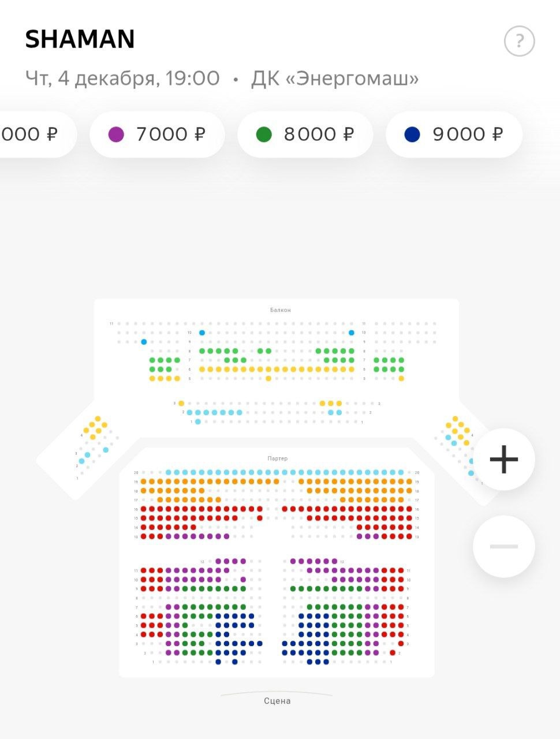The width and height of the screenshot is (560, 739).
Task: Zoom in the seat map with plus
Action: click(503, 460)
